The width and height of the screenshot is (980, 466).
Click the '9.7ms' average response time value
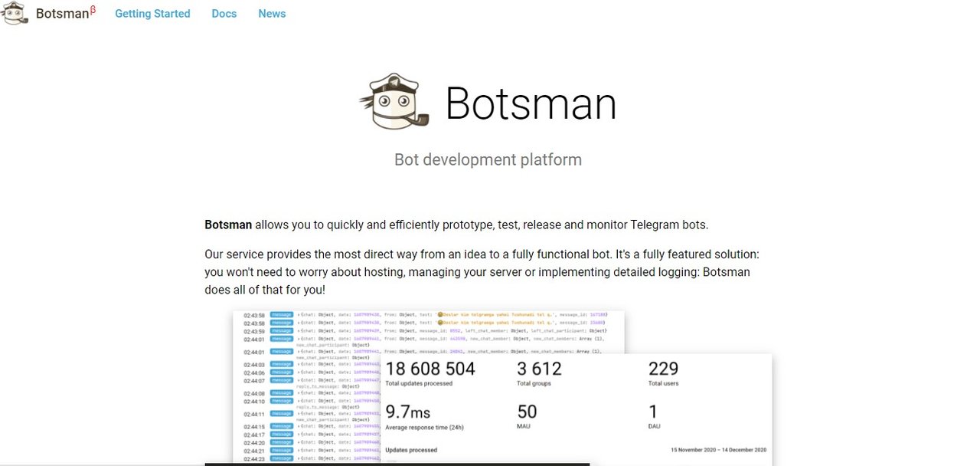[x=407, y=412]
